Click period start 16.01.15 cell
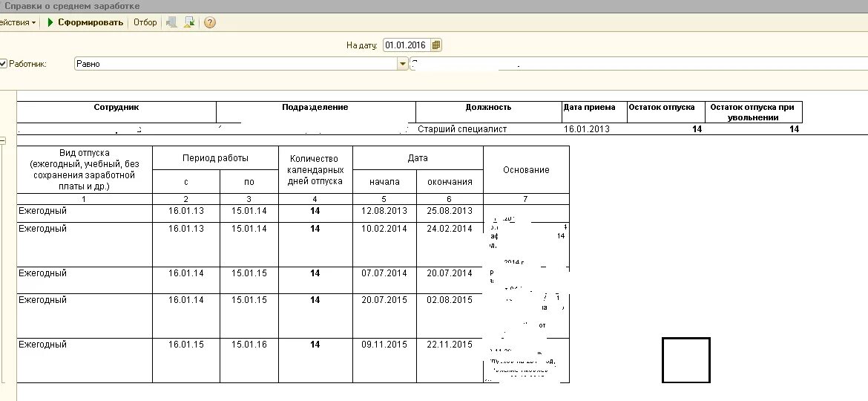This screenshot has height=401, width=868. tap(186, 360)
